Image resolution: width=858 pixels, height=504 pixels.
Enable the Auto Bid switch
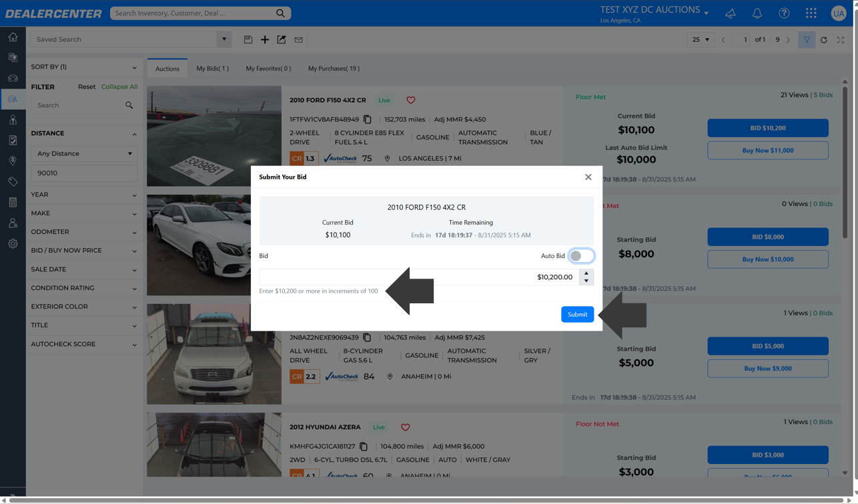coord(581,256)
